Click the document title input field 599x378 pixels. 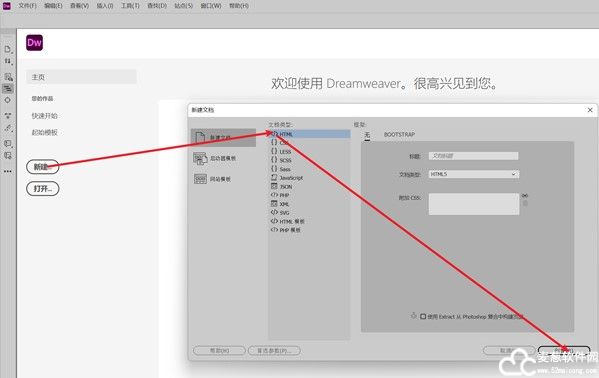[x=473, y=156]
